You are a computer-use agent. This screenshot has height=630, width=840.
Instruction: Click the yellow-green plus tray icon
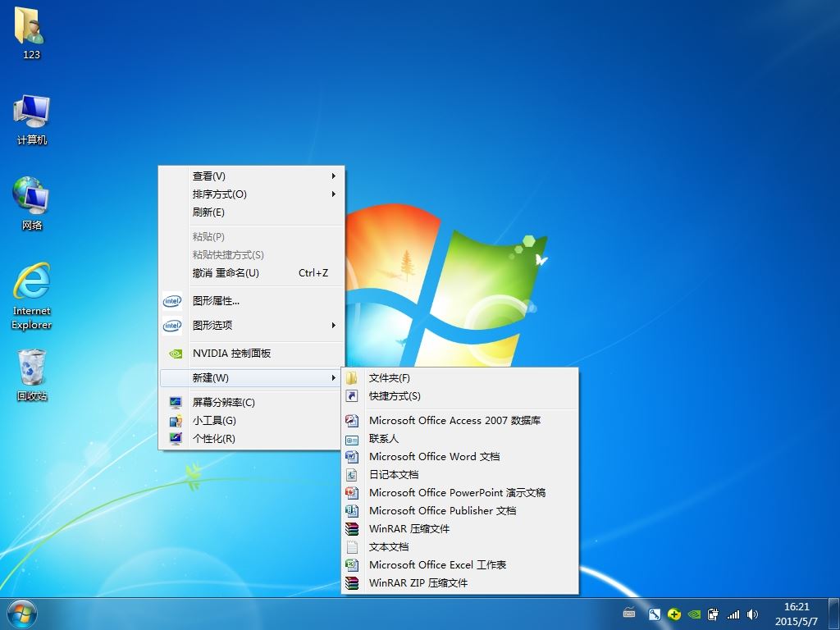point(674,614)
